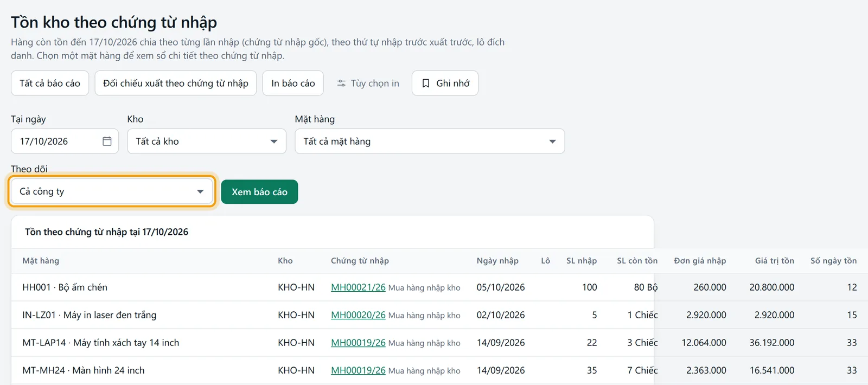Click the Tất cả báo cáo button
Image resolution: width=868 pixels, height=385 pixels.
click(x=50, y=84)
